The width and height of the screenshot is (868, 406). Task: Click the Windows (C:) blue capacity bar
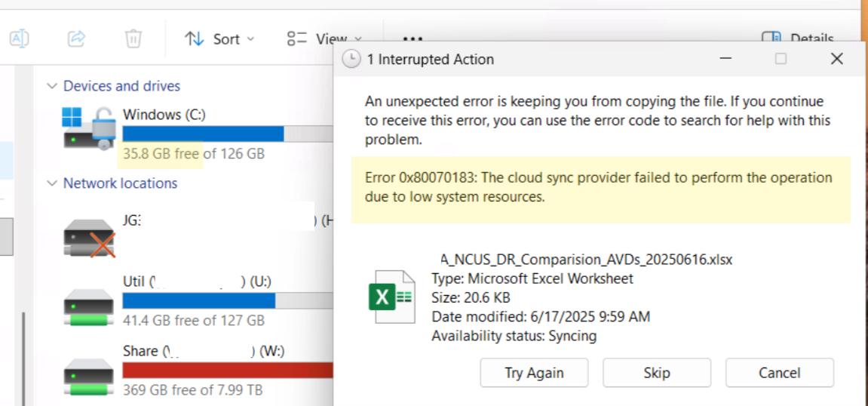(x=203, y=134)
